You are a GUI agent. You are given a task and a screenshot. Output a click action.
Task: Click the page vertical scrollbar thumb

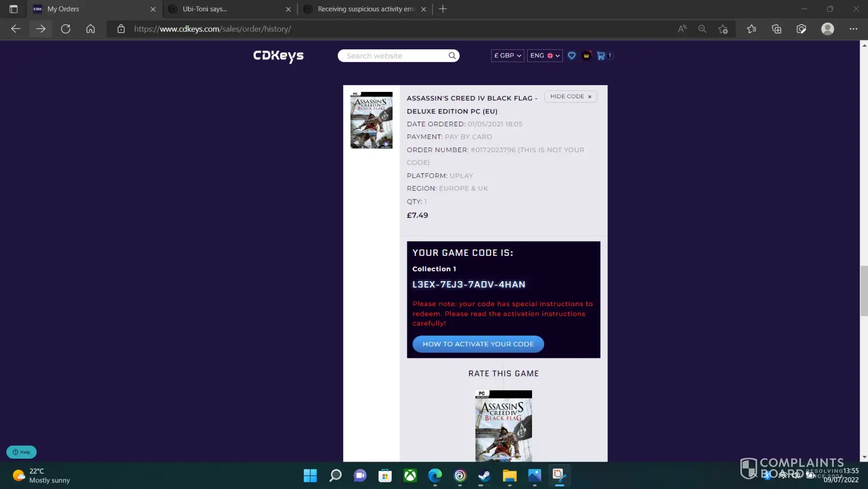click(864, 291)
